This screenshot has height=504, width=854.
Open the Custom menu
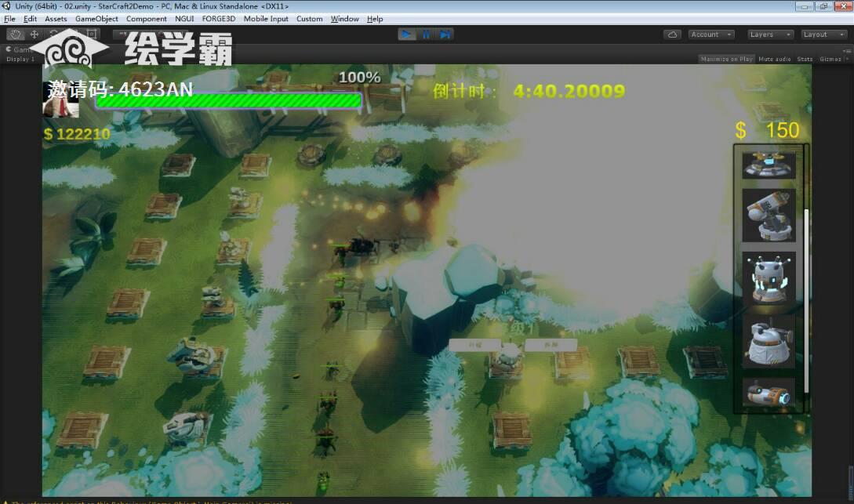click(x=309, y=19)
